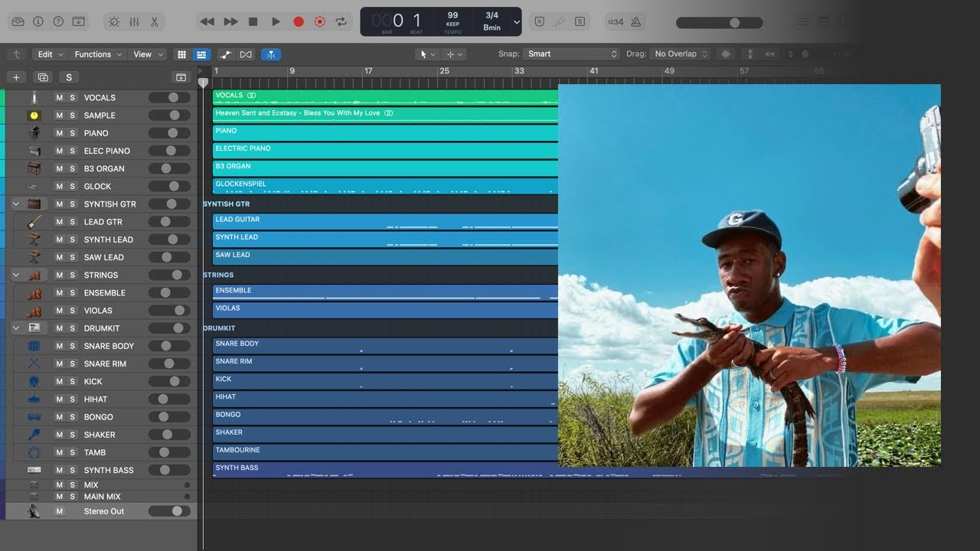980x551 pixels.
Task: Open the Library panel icon
Action: point(18,21)
